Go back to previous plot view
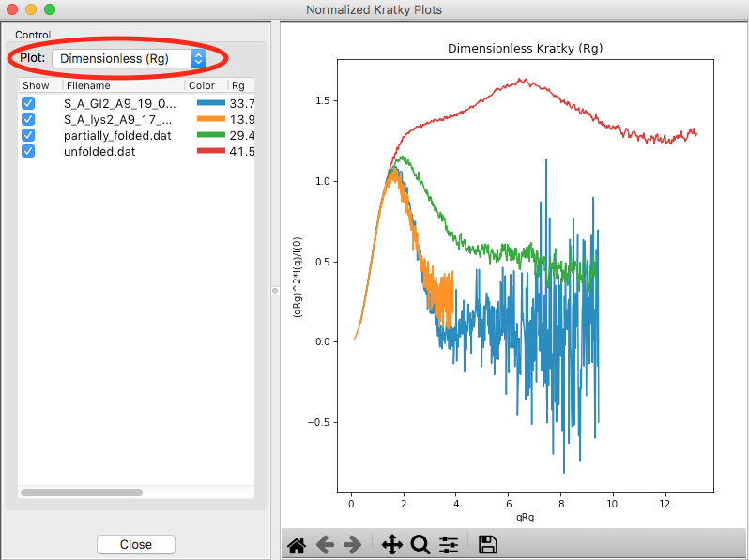 pyautogui.click(x=326, y=545)
